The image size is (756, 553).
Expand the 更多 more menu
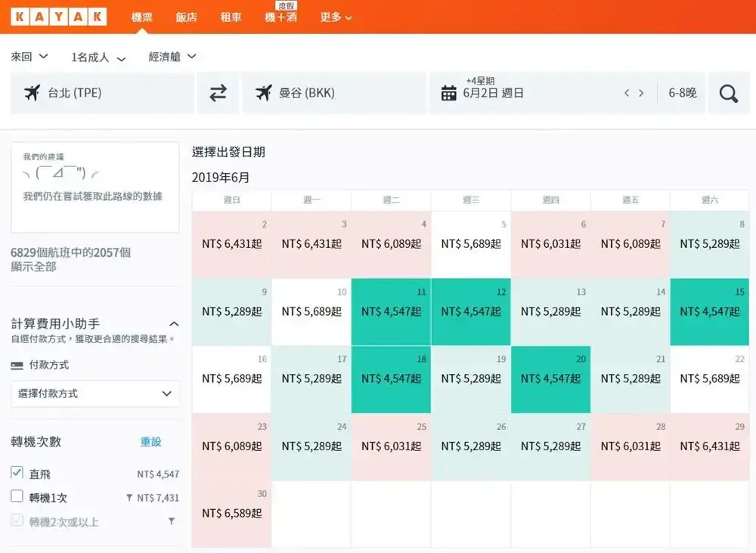coord(336,17)
